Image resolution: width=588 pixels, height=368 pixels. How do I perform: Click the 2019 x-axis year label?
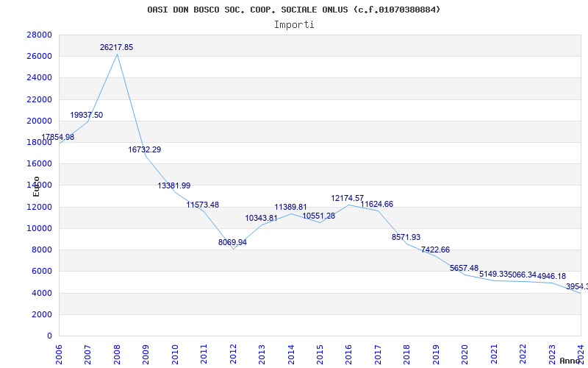(436, 354)
